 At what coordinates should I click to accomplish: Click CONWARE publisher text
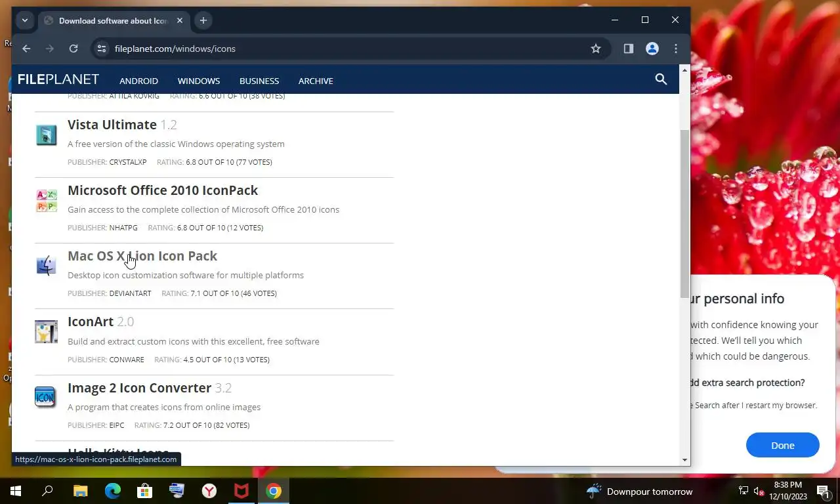point(127,360)
